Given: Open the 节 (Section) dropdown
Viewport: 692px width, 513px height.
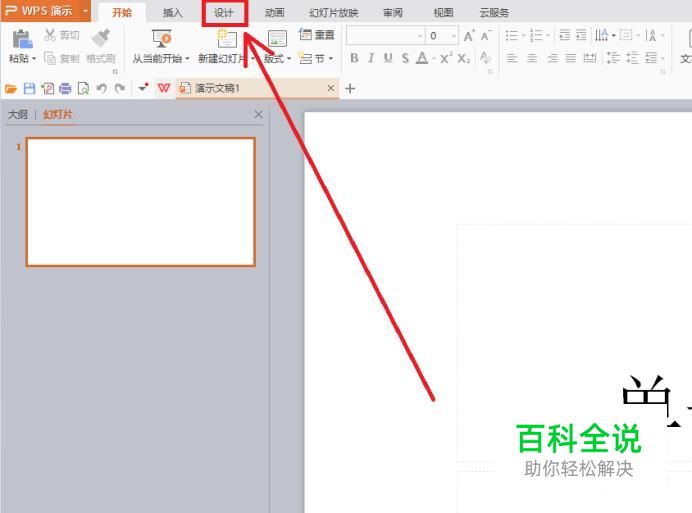Looking at the screenshot, I should 316,58.
